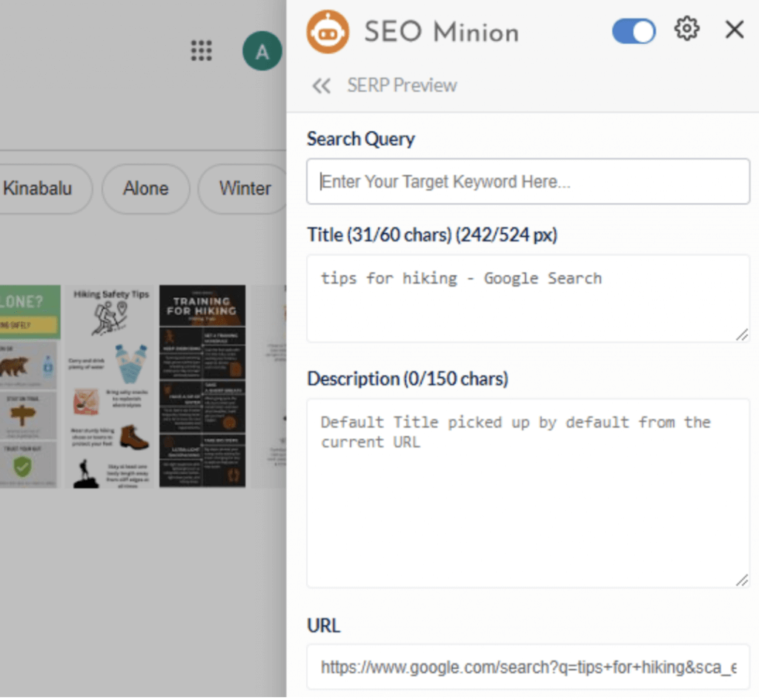759x700 pixels.
Task: Click the SEO Minion robot logo
Action: pyautogui.click(x=328, y=32)
